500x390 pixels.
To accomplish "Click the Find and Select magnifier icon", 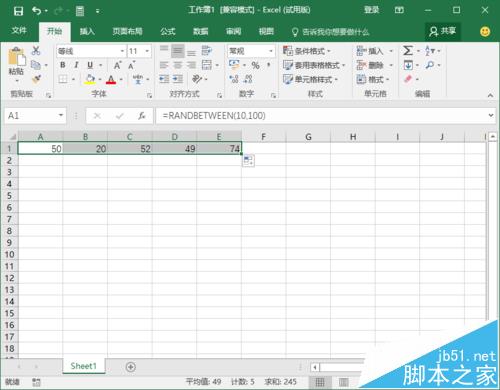I will click(430, 65).
